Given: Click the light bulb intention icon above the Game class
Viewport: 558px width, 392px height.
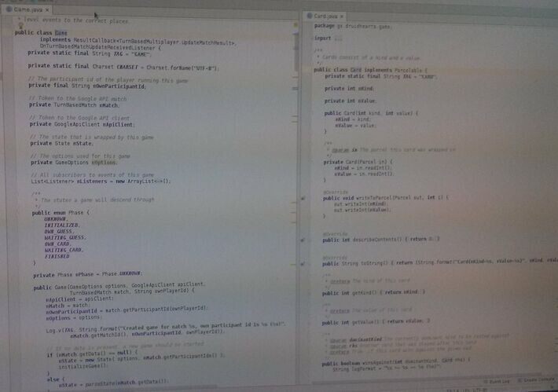Looking at the screenshot, I should tap(20, 26).
